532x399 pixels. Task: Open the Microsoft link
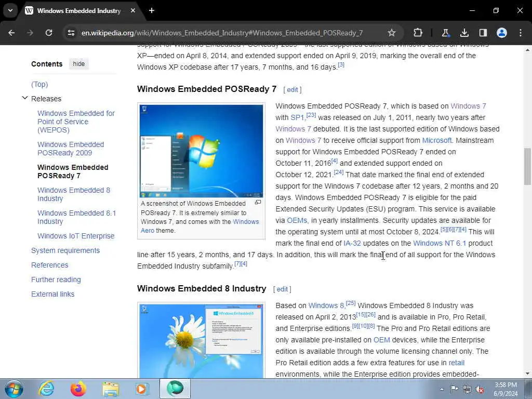tap(436, 140)
